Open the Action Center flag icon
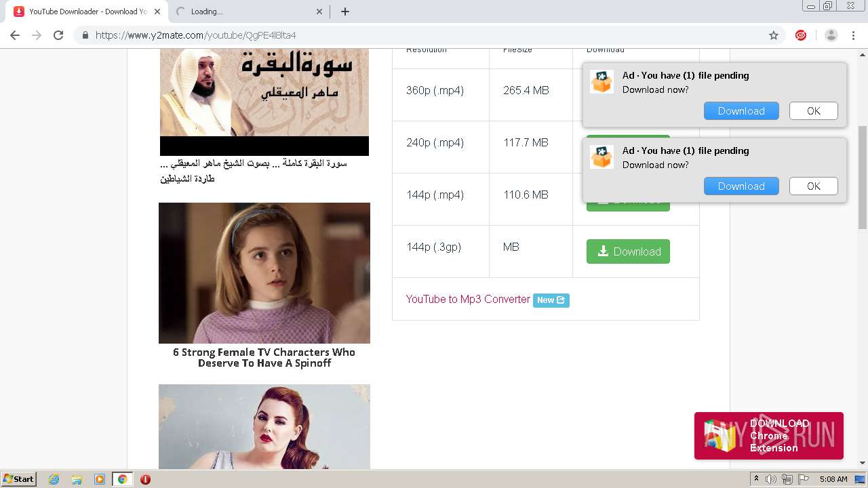Viewport: 868px width, 488px height. [x=804, y=479]
